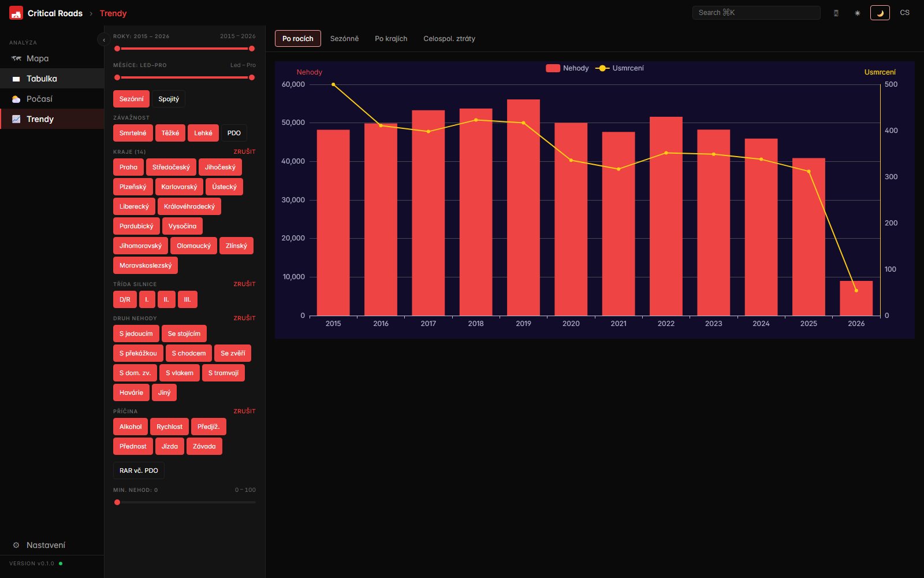The image size is (924, 578).
Task: Click Zrušit next to Kraje filter
Action: pos(244,151)
